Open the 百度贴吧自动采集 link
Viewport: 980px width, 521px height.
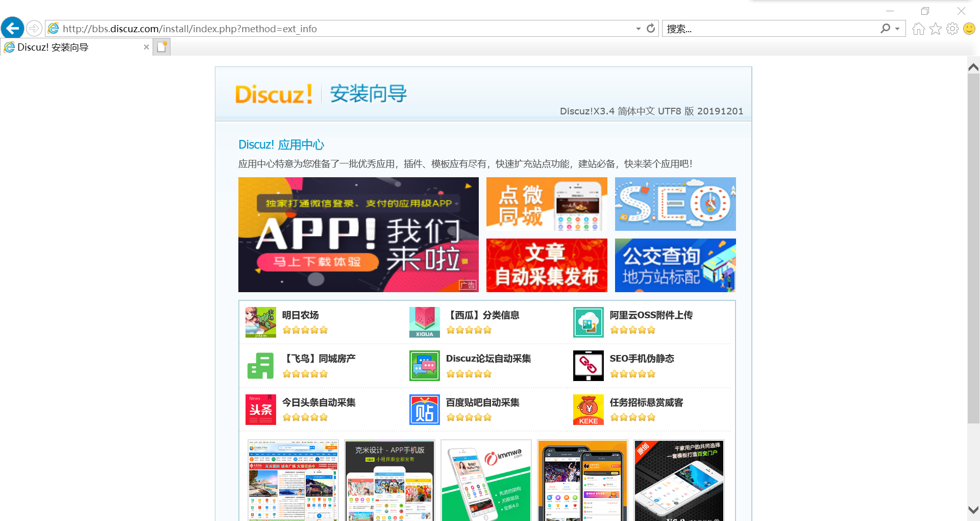point(483,402)
